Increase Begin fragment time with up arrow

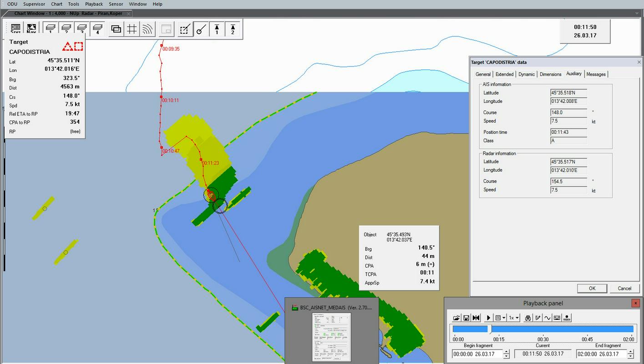coord(506,351)
